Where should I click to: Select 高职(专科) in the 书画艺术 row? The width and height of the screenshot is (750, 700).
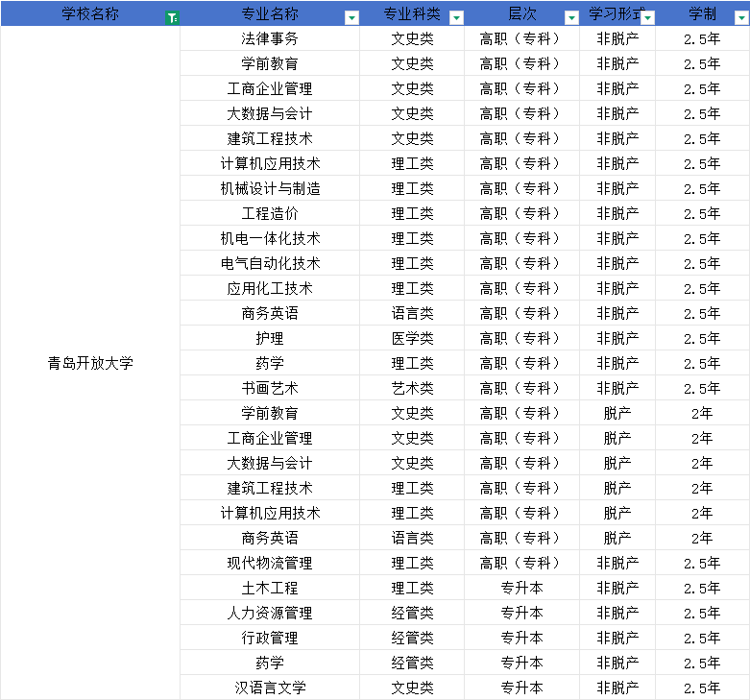(521, 388)
